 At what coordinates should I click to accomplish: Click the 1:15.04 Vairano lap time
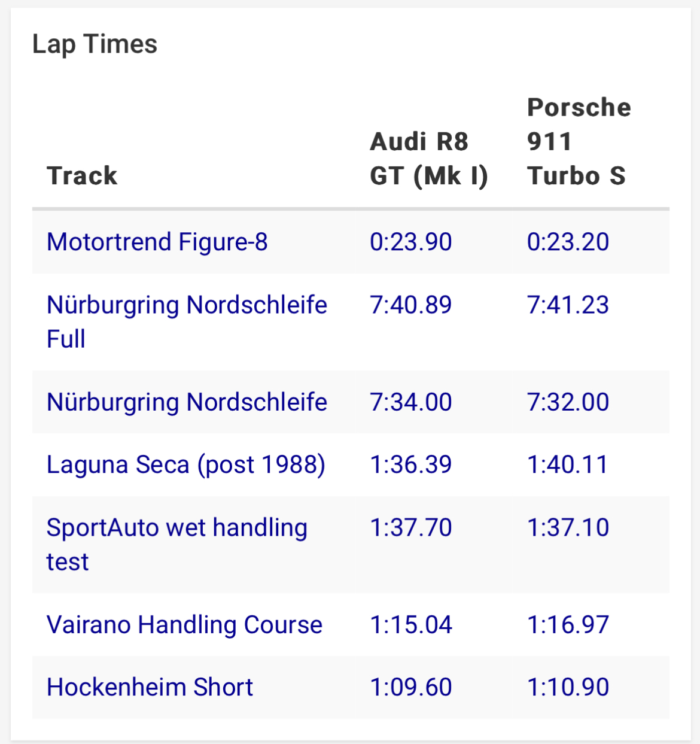click(x=410, y=625)
